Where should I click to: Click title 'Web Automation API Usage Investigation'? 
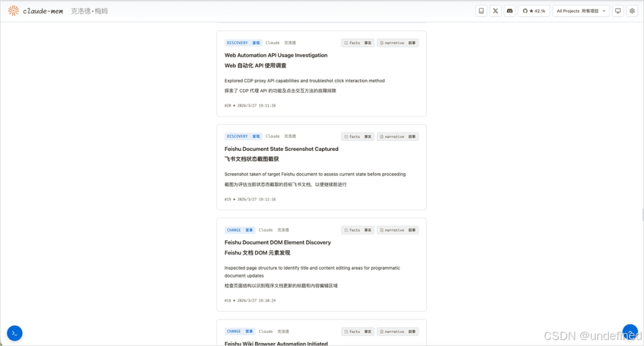coord(276,55)
